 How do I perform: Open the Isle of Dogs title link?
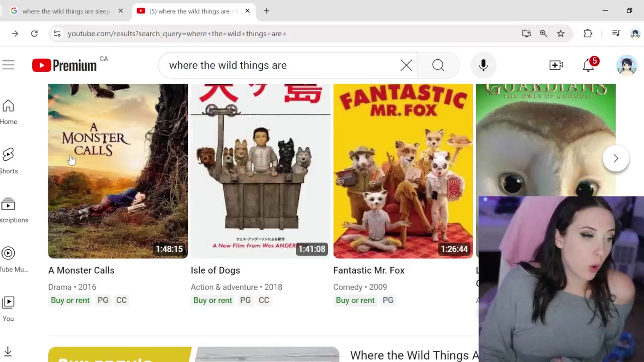[215, 270]
